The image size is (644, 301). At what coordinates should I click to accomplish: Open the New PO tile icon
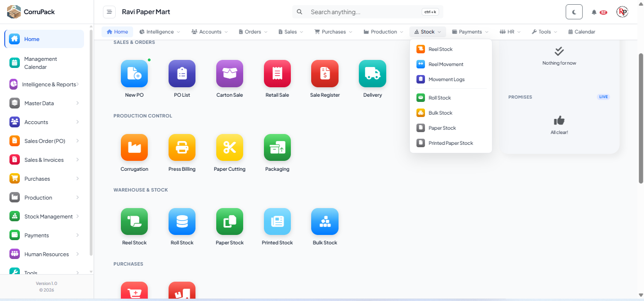(x=134, y=74)
